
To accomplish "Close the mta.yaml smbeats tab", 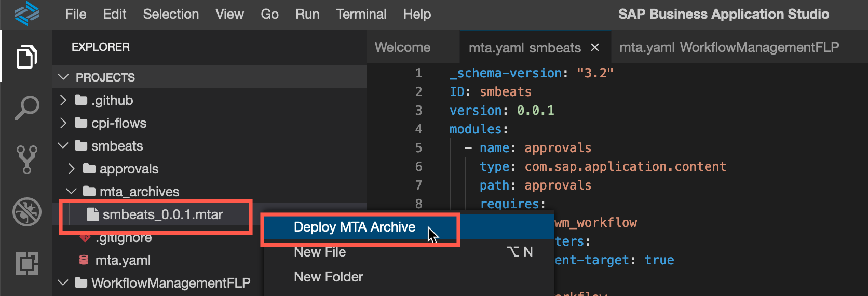I will 595,47.
